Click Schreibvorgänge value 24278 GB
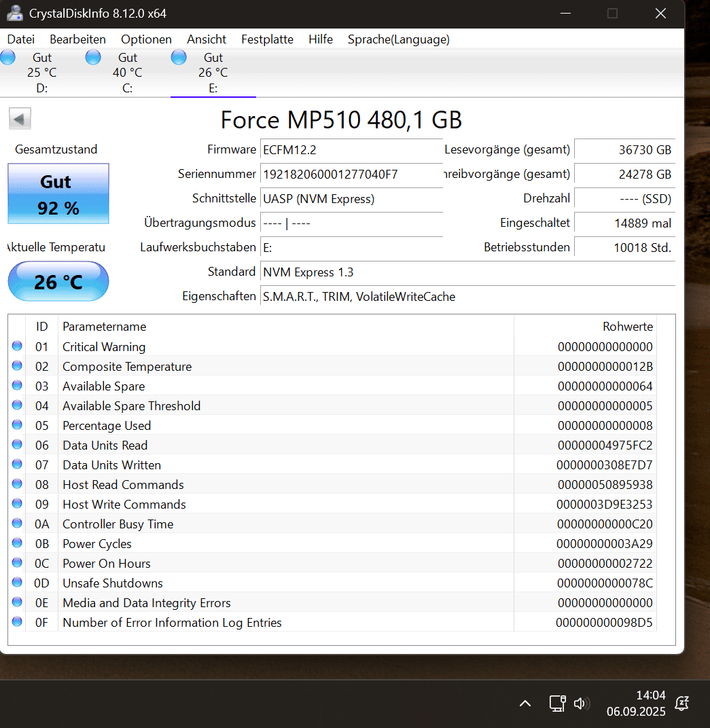 click(624, 175)
